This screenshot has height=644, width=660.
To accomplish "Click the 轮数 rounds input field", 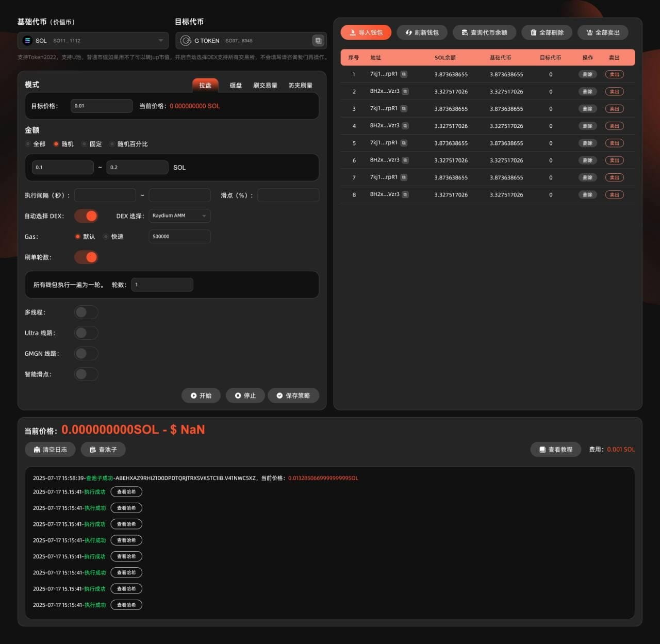I will 162,285.
